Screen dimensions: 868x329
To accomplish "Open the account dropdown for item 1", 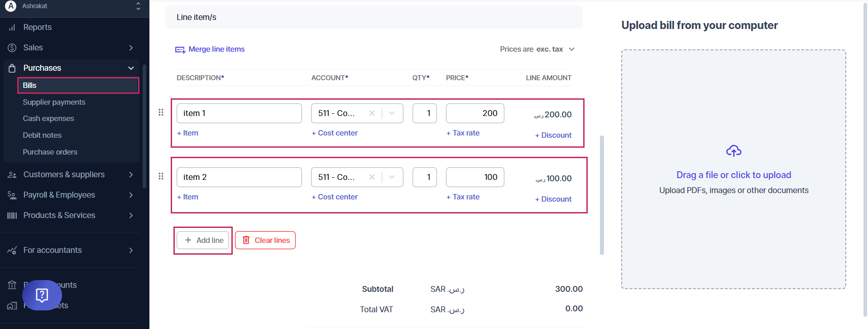I will [392, 113].
